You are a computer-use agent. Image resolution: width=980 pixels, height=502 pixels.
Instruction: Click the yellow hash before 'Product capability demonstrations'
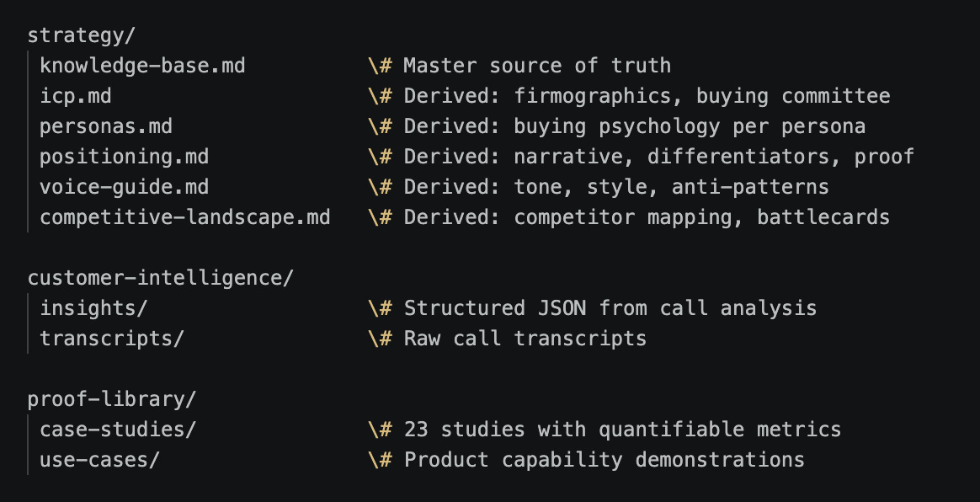[386, 460]
